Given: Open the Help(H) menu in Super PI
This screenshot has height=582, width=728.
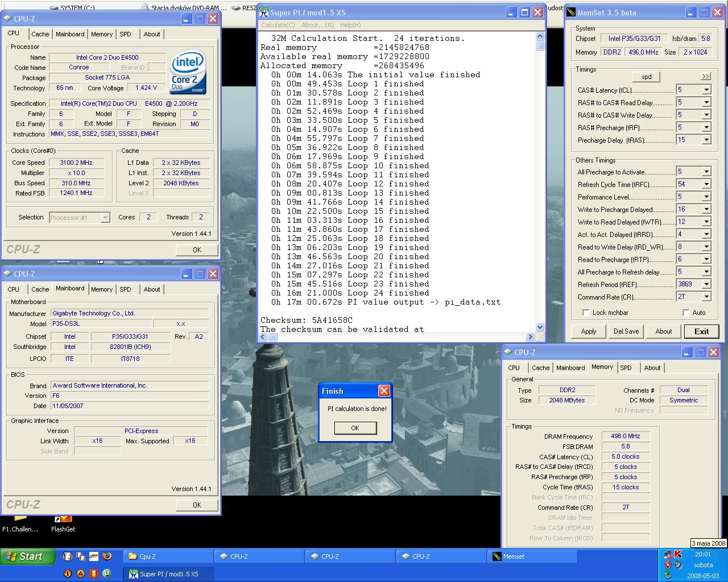Looking at the screenshot, I should (x=350, y=25).
